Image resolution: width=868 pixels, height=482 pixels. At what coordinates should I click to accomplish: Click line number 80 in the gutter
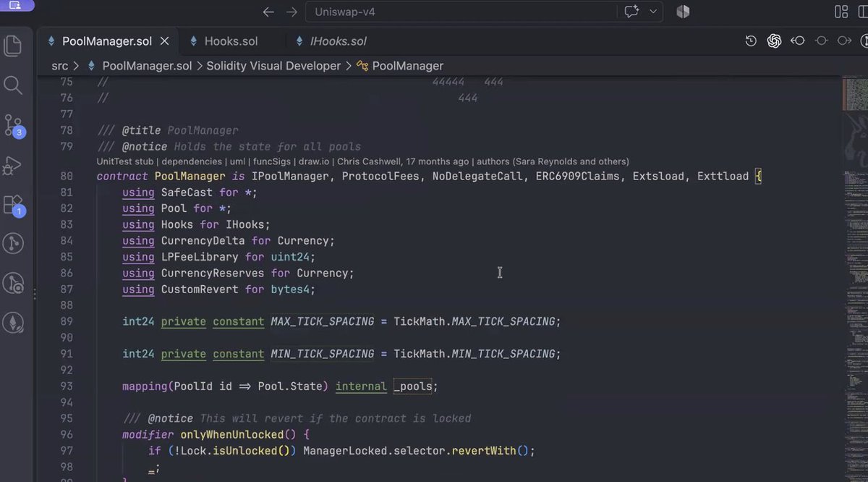click(x=67, y=176)
